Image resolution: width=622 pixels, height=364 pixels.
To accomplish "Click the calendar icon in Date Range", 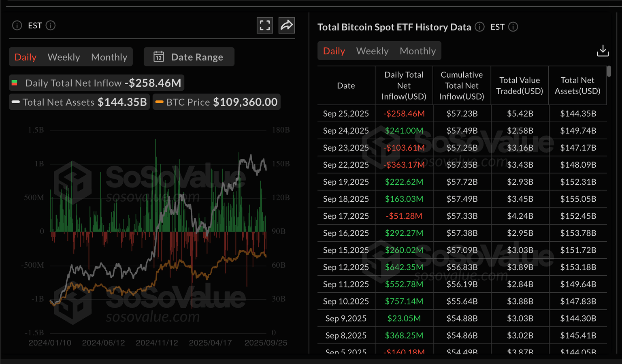I will point(159,57).
